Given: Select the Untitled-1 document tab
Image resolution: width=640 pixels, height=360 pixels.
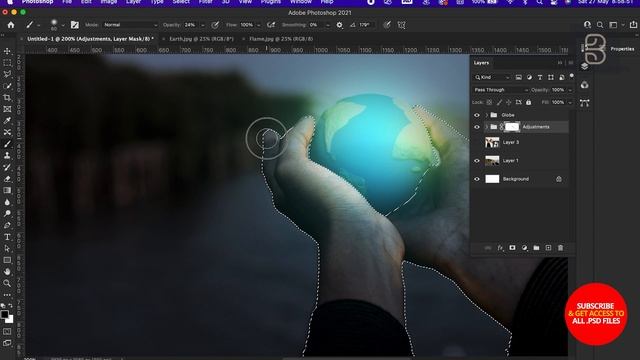Looking at the screenshot, I should pyautogui.click(x=90, y=39).
